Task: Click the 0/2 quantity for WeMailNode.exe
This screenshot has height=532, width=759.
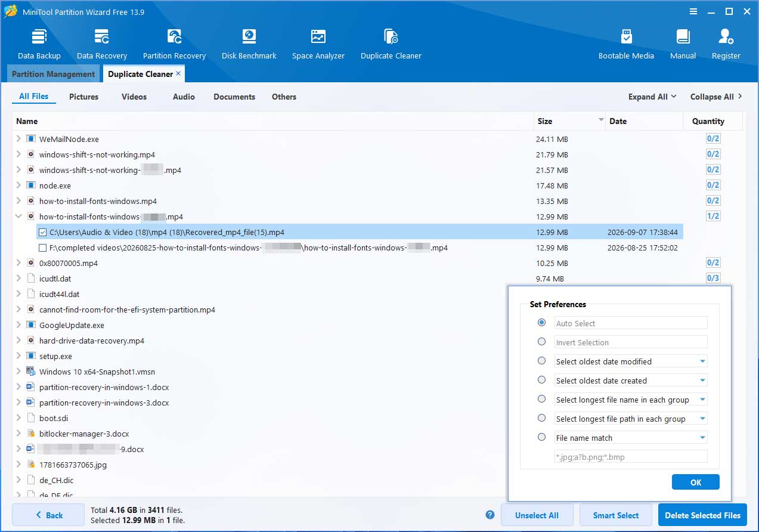Action: coord(713,139)
